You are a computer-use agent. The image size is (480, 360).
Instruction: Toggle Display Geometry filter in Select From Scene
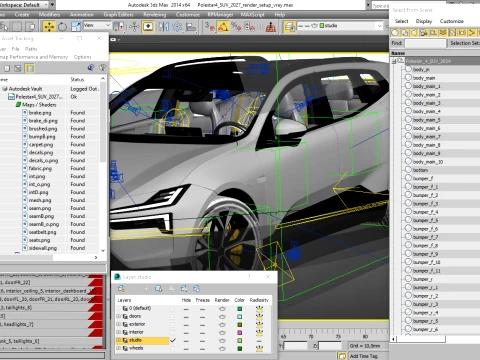tap(395, 33)
